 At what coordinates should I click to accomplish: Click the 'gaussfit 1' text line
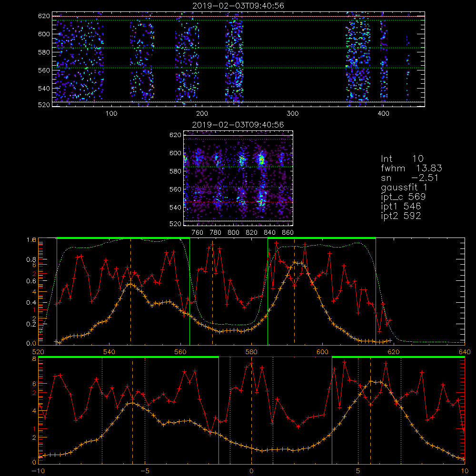point(404,188)
